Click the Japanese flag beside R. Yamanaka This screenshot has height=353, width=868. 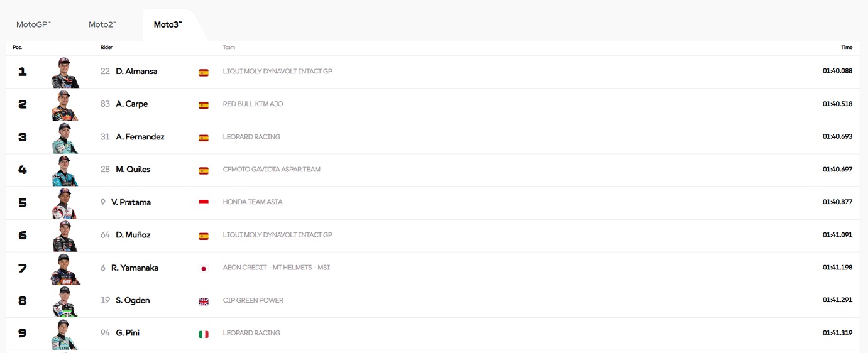coord(204,268)
